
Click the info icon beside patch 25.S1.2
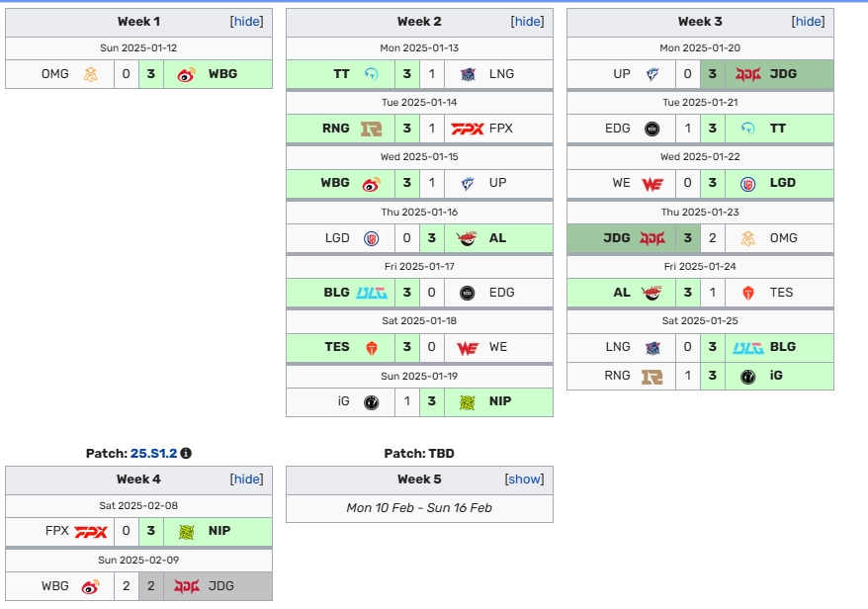coord(186,453)
